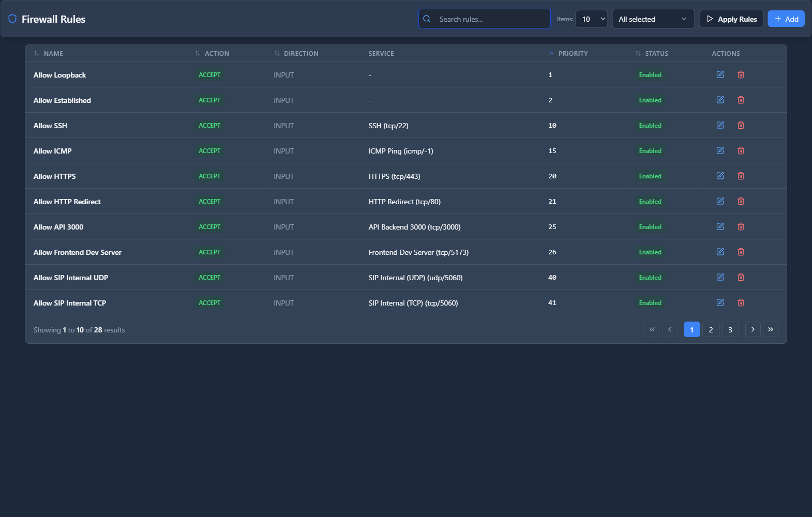Edit the Allow Loopback rule
The image size is (812, 517).
pos(720,74)
